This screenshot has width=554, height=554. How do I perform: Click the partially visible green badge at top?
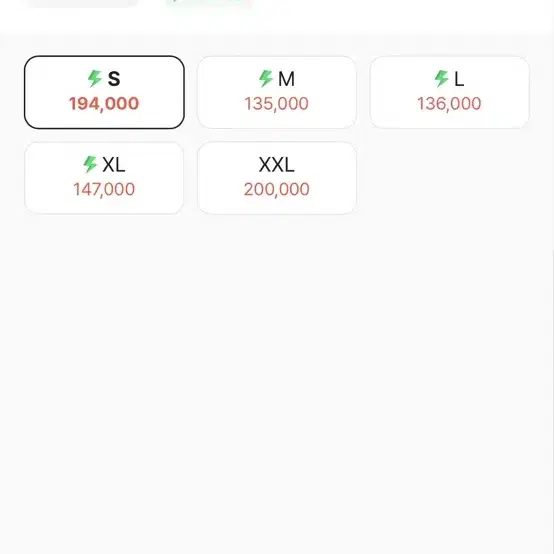[209, 3]
